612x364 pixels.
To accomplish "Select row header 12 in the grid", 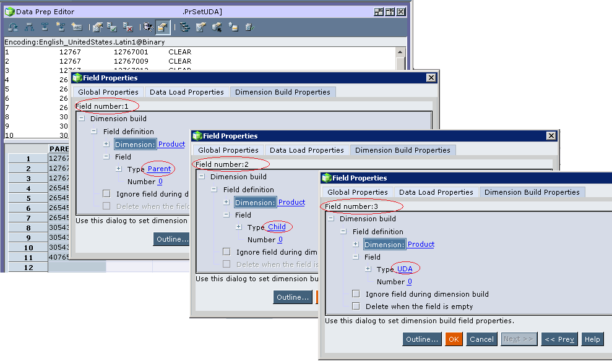I will coord(28,268).
